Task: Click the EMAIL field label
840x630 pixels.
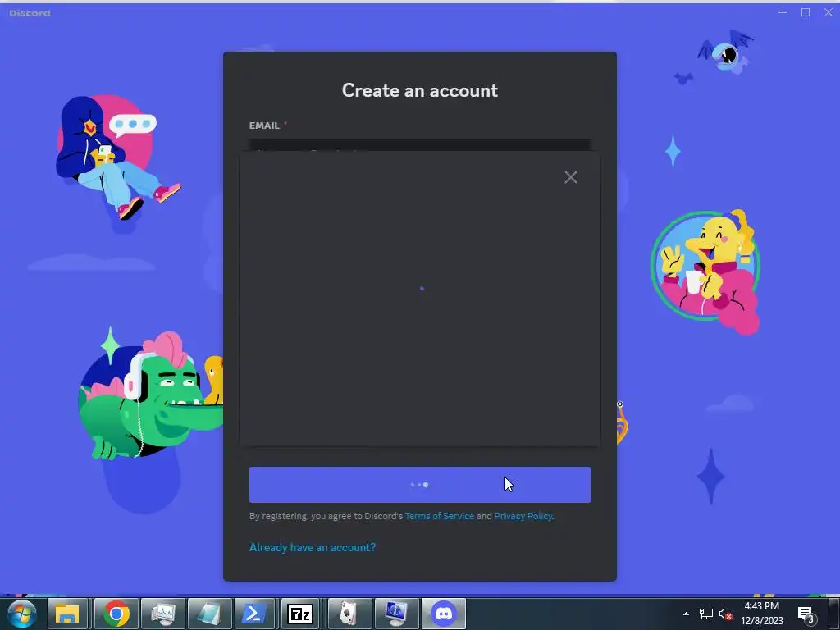Action: tap(264, 126)
